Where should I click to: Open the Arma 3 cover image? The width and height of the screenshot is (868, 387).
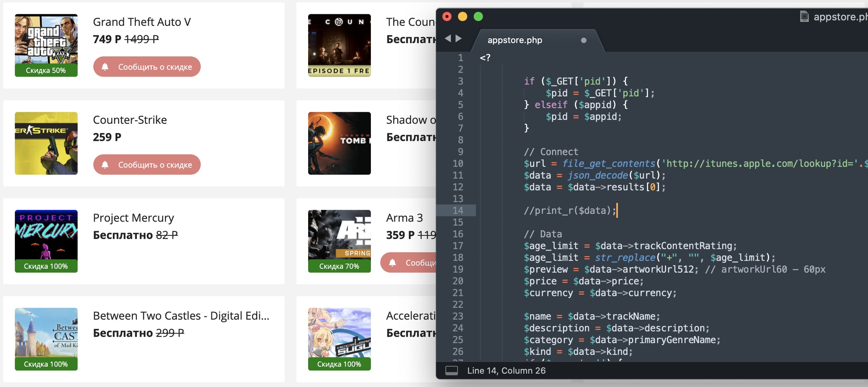pos(339,241)
